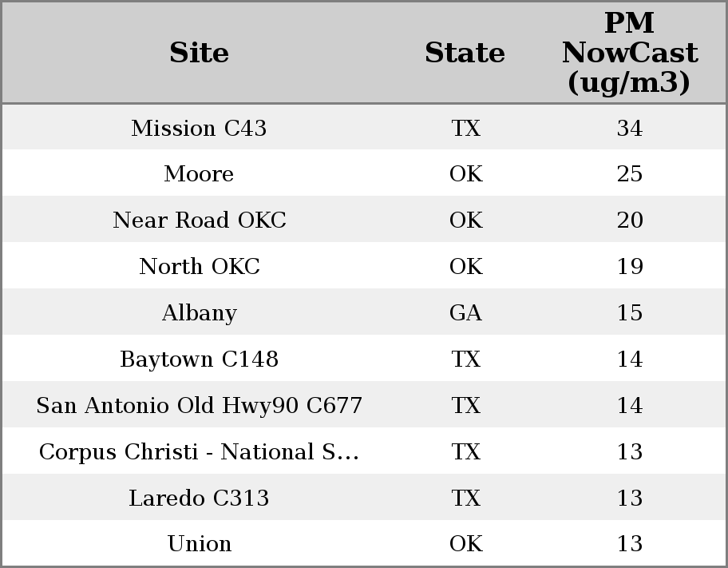Select the PM value 20
728x568 pixels.
(629, 220)
